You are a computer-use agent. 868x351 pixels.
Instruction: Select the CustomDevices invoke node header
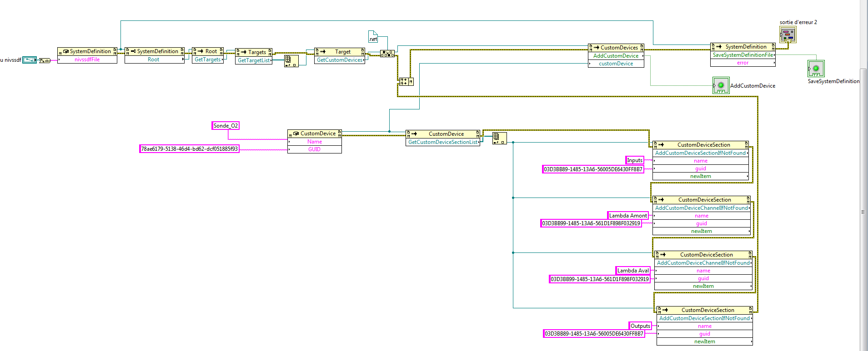click(616, 48)
